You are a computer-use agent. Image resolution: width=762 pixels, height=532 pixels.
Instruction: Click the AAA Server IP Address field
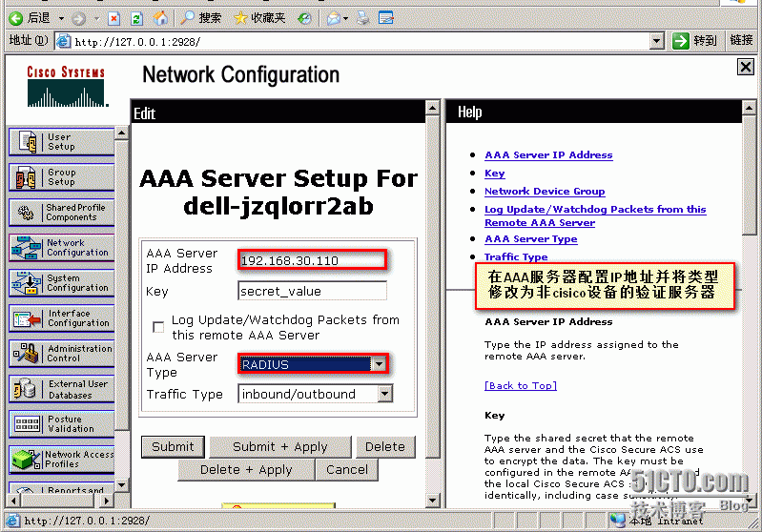(313, 260)
